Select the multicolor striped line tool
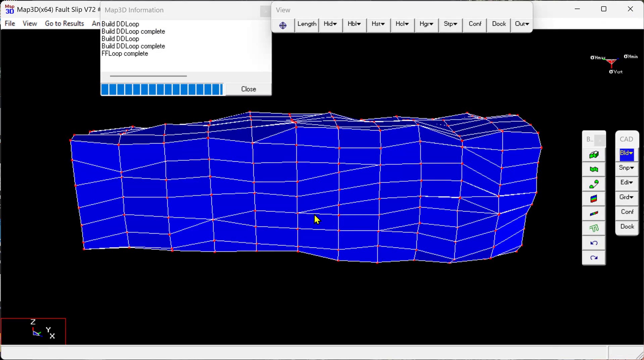This screenshot has height=360, width=644. 594,214
